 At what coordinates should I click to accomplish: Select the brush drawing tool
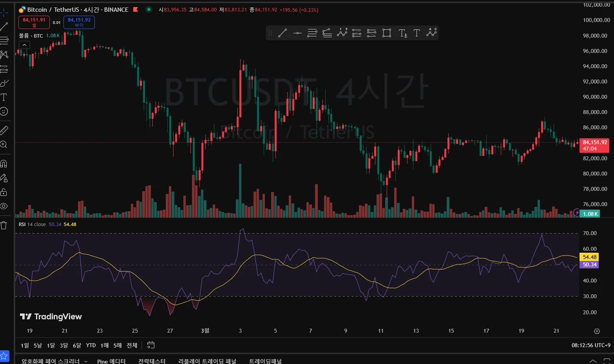4,83
